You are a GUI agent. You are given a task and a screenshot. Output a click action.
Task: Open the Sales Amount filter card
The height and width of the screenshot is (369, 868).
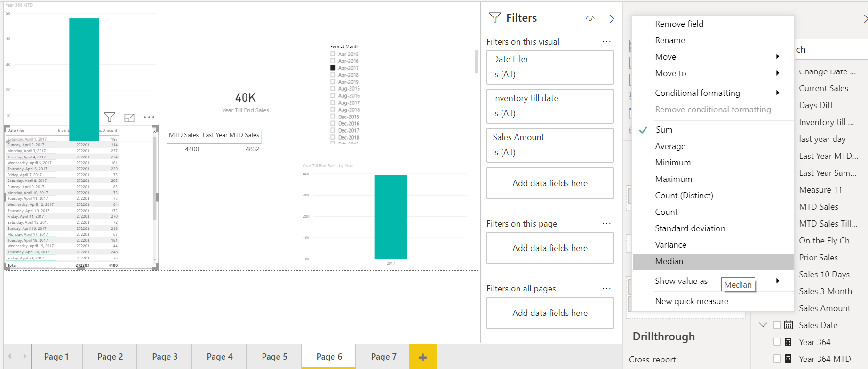pyautogui.click(x=550, y=145)
